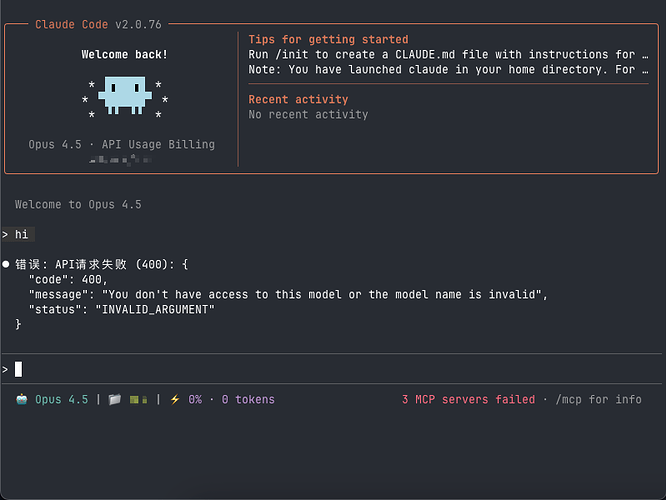
Task: Click the version label v2.0.76
Action: [138, 25]
